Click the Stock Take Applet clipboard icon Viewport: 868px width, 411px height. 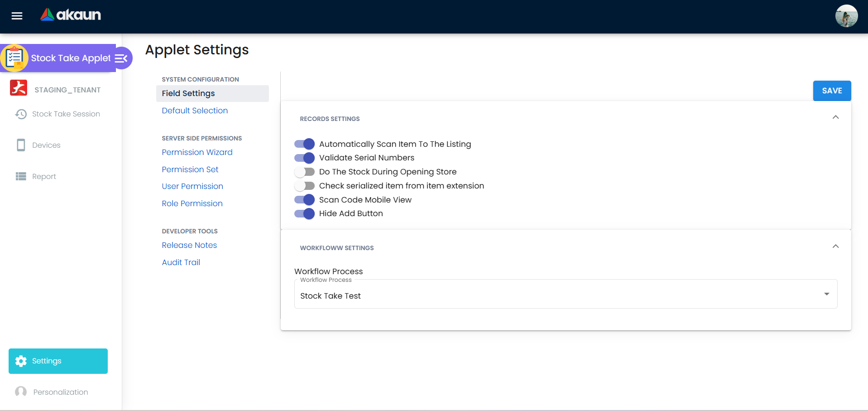coord(14,58)
